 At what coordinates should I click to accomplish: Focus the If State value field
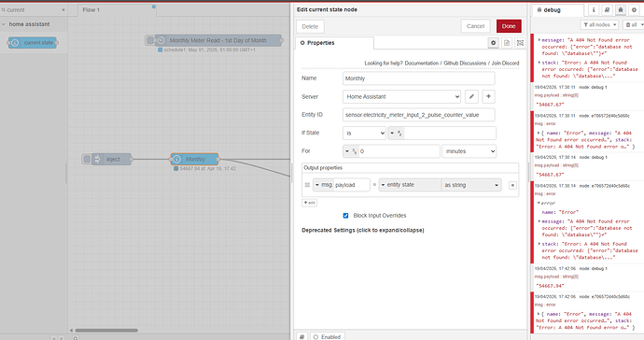pyautogui.click(x=450, y=134)
